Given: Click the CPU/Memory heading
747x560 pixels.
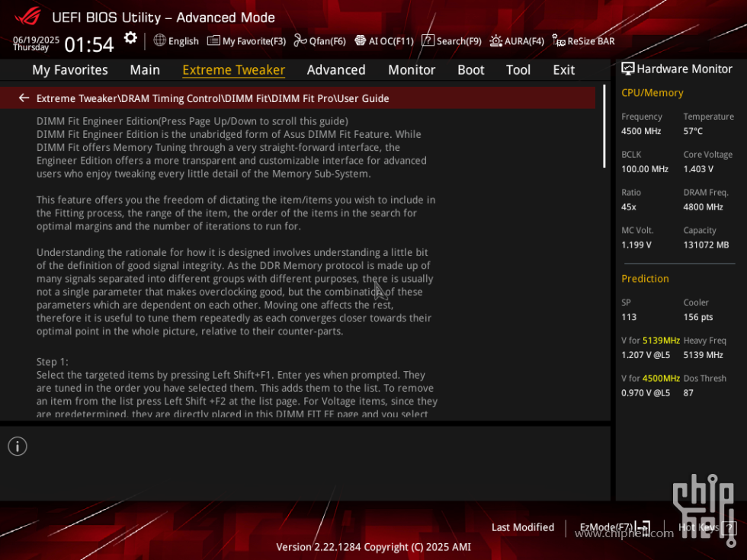Looking at the screenshot, I should coord(652,93).
